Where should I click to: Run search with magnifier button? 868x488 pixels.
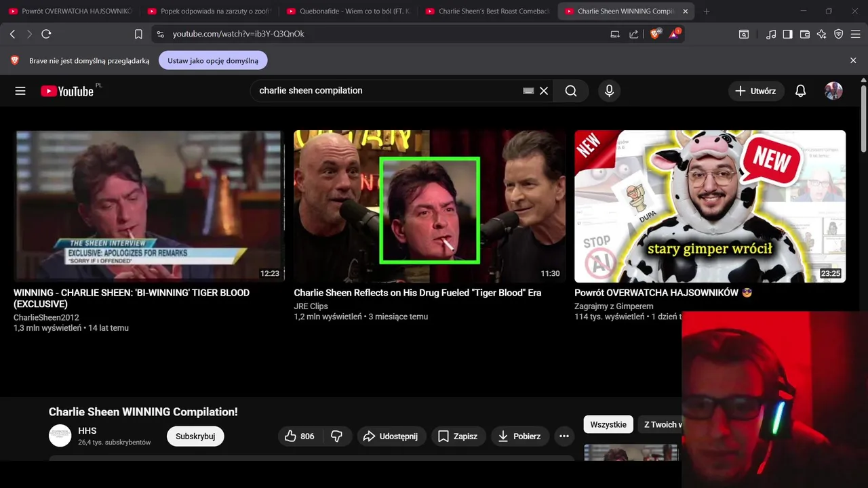(571, 91)
